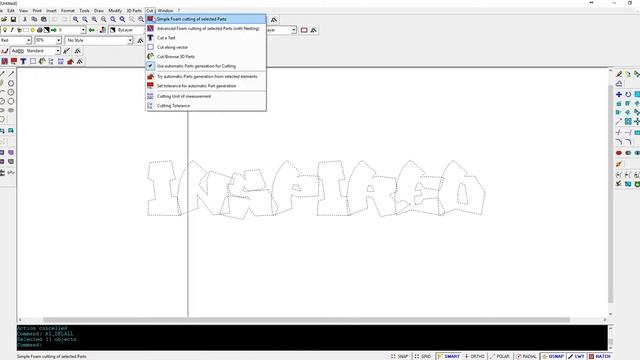
Task: Click the blue T cut-text toolbar icon
Action: (x=23, y=61)
